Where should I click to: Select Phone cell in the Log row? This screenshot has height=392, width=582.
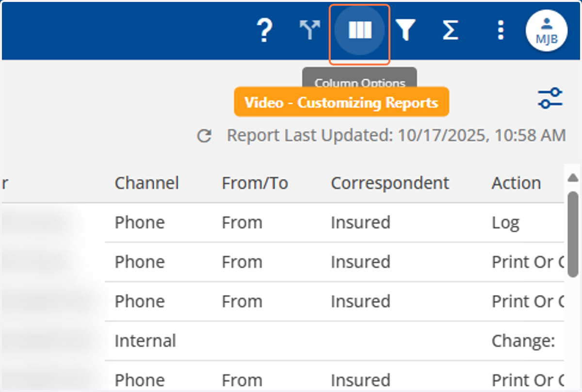pos(140,223)
